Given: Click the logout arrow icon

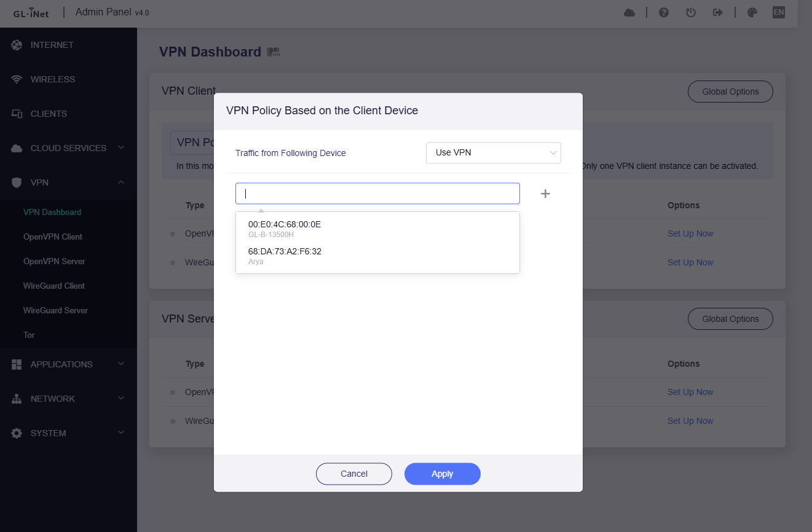Looking at the screenshot, I should click(x=717, y=12).
